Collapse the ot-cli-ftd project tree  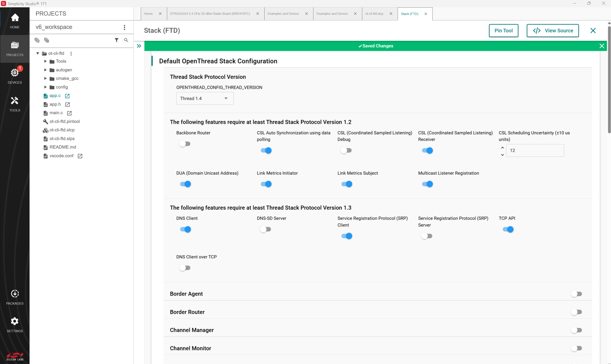click(x=38, y=53)
